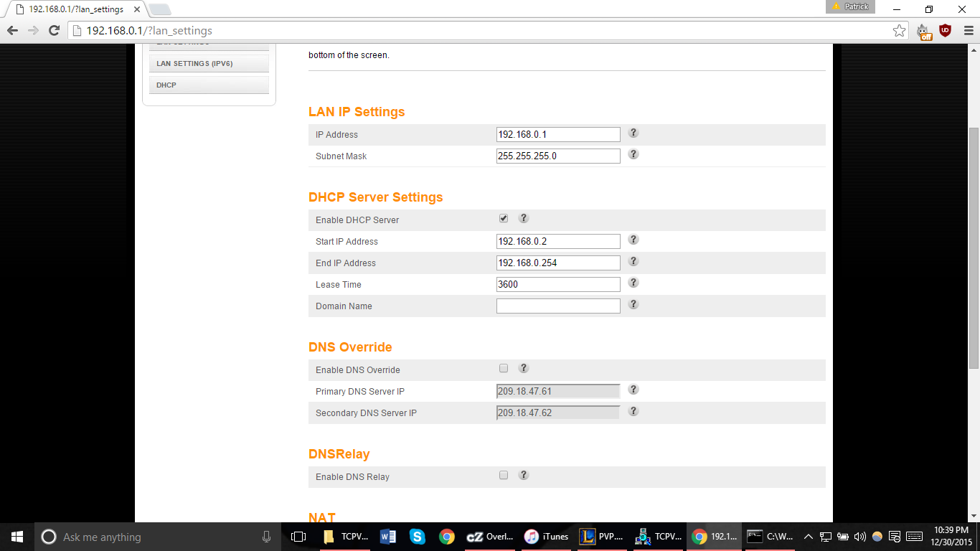The height and width of the screenshot is (551, 980).
Task: Click the Ask me anything search box
Action: coord(158,537)
